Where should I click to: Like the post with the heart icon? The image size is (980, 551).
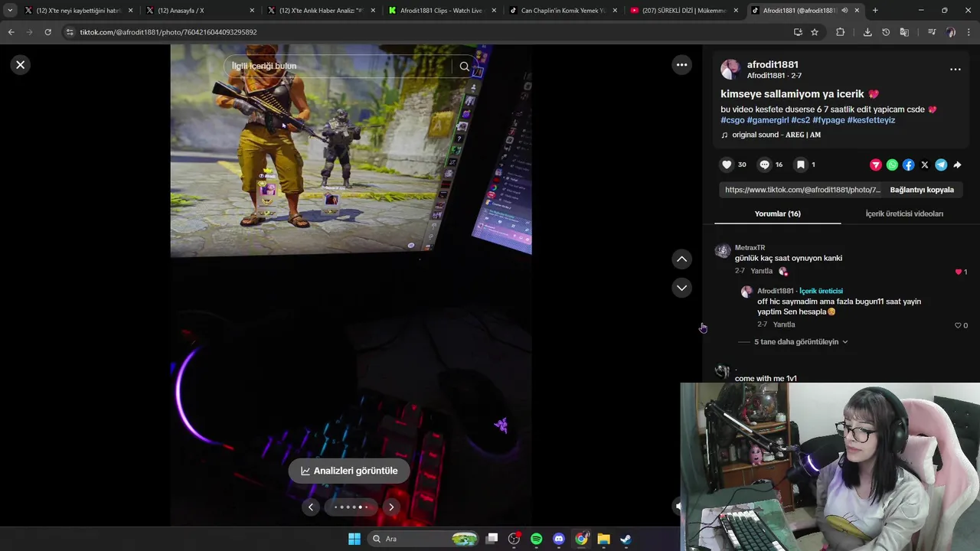(727, 165)
